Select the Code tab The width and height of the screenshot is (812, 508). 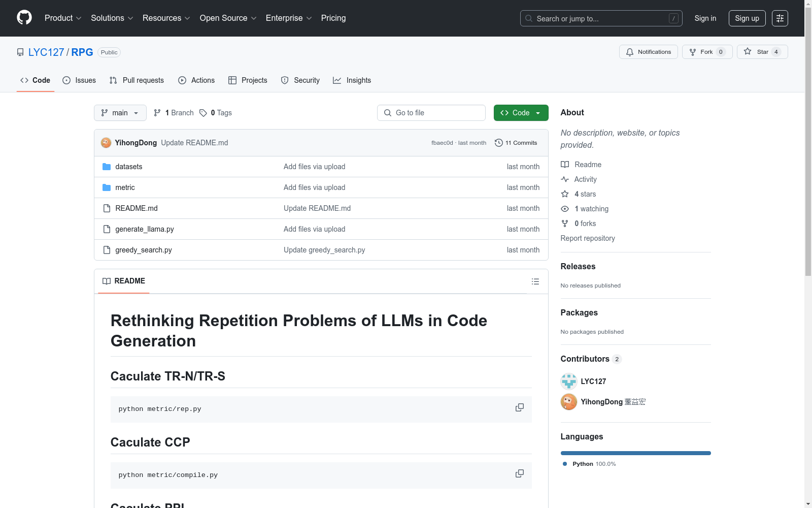(36, 80)
